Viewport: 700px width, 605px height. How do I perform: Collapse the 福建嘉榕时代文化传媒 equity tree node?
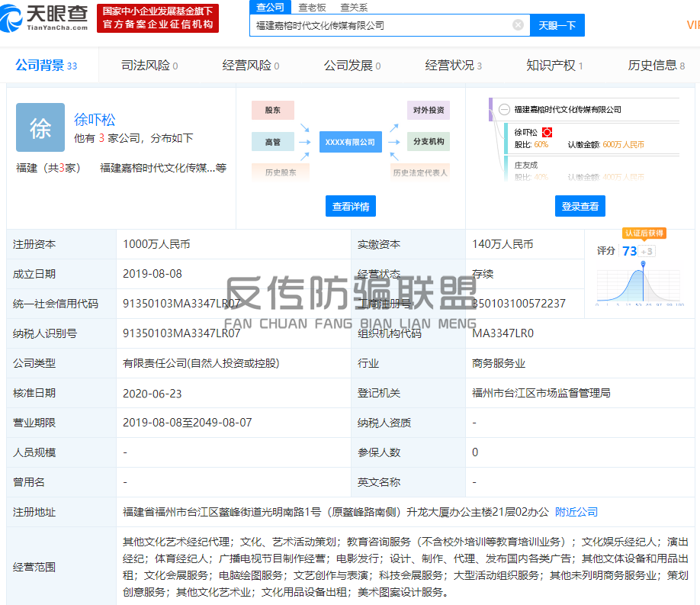pyautogui.click(x=504, y=110)
